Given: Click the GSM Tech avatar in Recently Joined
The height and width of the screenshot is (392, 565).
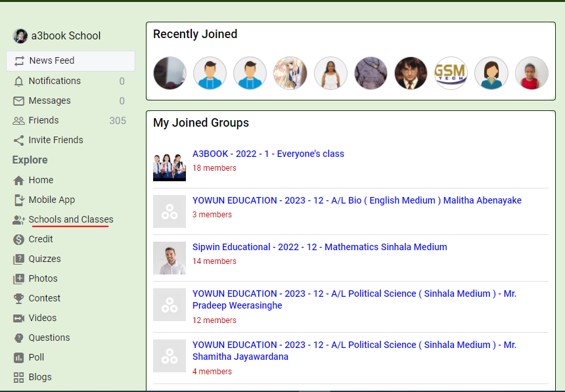Looking at the screenshot, I should [x=451, y=73].
